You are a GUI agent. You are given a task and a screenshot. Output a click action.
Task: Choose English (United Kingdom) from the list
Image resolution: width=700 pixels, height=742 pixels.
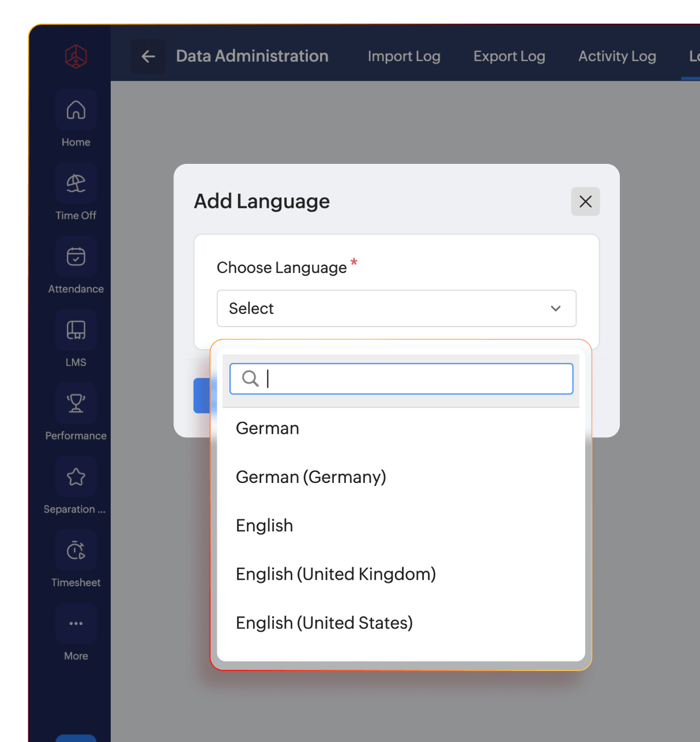(x=336, y=574)
